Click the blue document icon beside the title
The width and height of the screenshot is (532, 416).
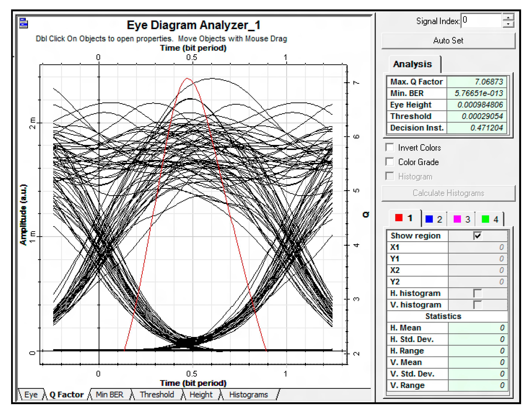[24, 23]
